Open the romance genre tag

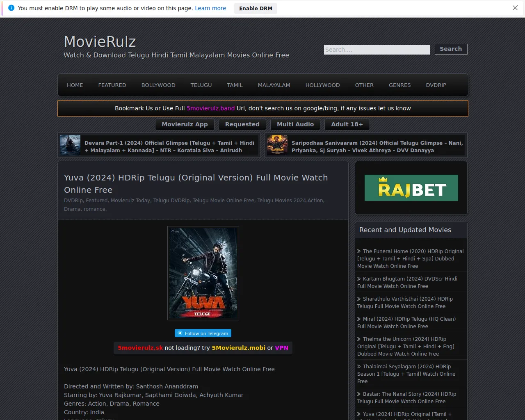[x=95, y=209]
